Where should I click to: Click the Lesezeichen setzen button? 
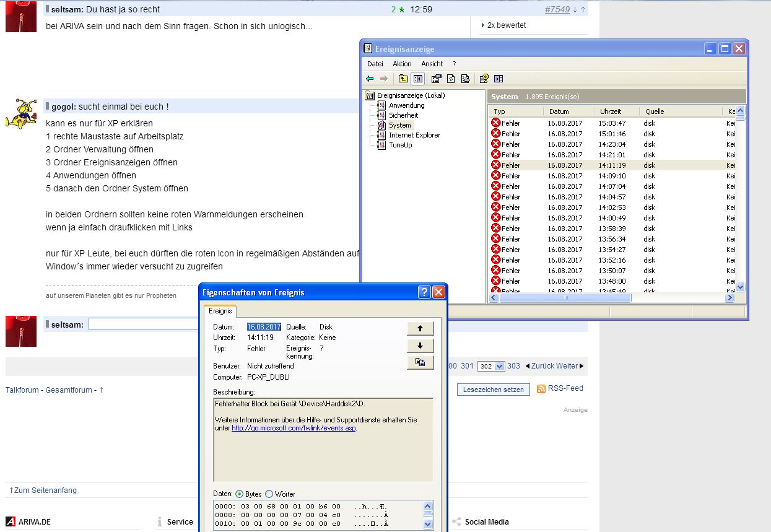(x=494, y=390)
